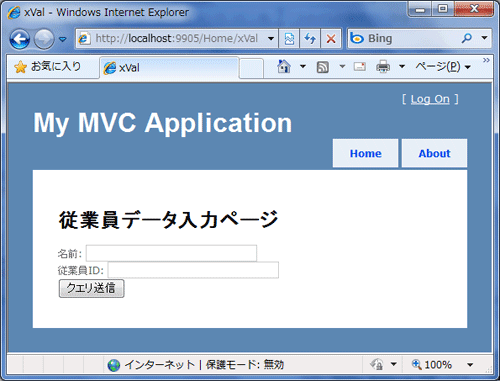Click the Log On link
The width and height of the screenshot is (500, 381).
(430, 99)
